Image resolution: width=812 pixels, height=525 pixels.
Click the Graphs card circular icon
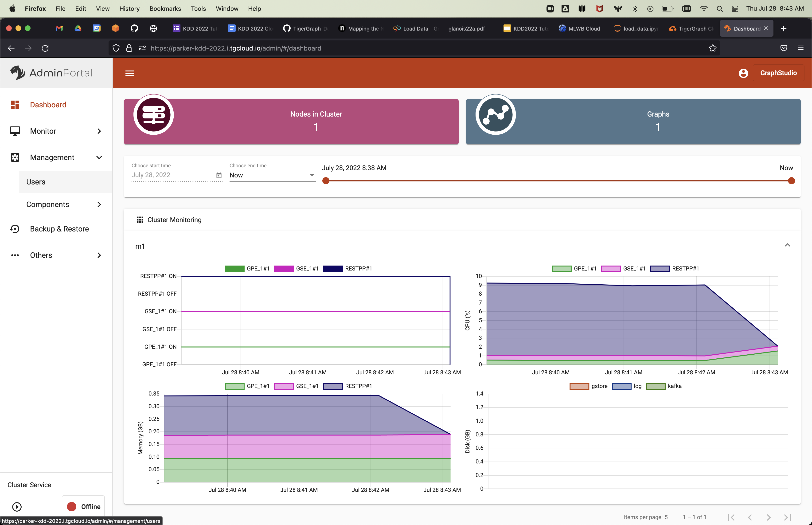coord(496,114)
